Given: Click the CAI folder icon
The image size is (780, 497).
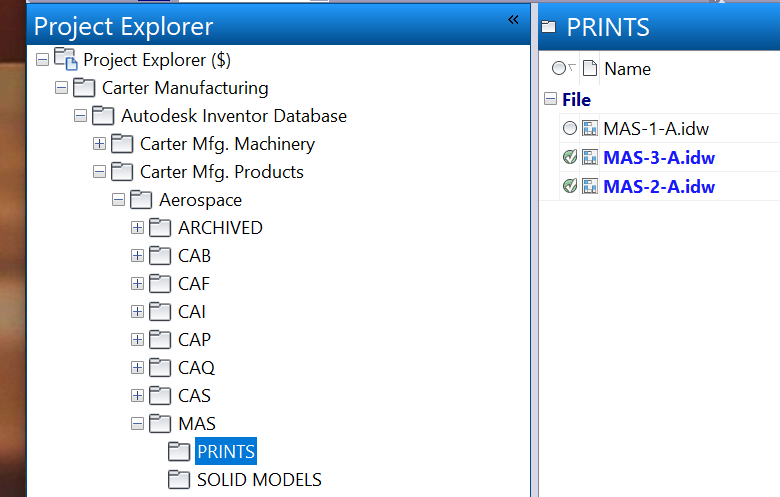Looking at the screenshot, I should 160,311.
